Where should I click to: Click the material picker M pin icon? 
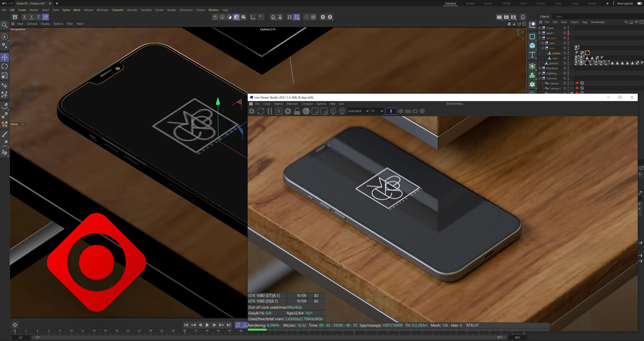[x=342, y=111]
